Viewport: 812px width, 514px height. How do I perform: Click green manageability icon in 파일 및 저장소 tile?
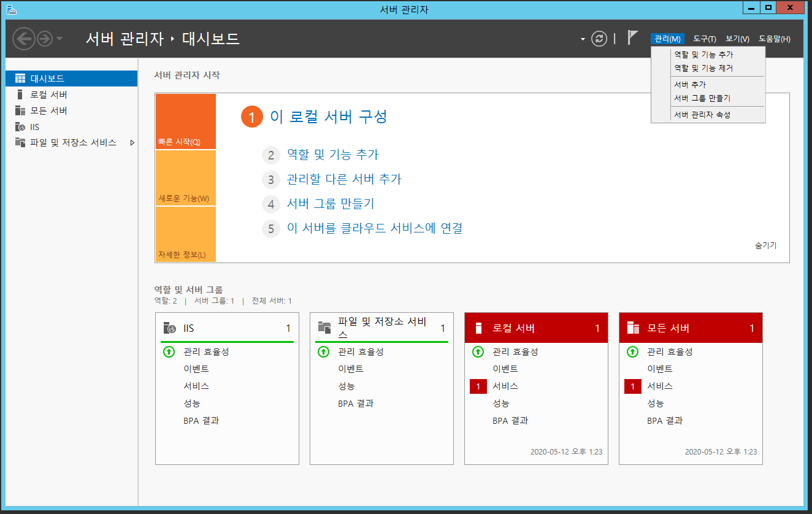click(x=324, y=351)
